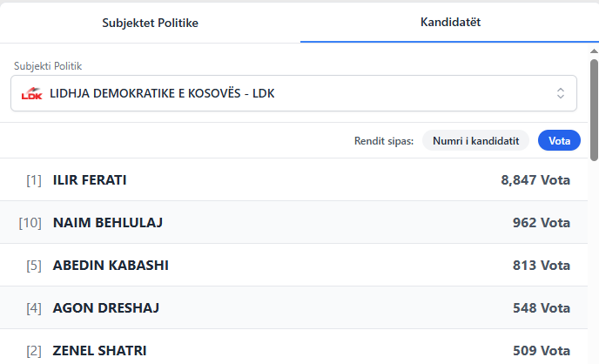Screen dimensions: 599x364
Task: Click the 8,847 Vota count
Action: (x=535, y=180)
